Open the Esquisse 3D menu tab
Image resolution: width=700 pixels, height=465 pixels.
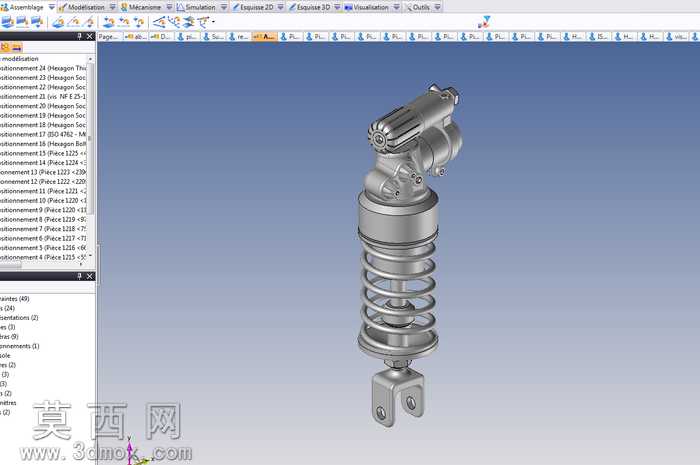click(309, 7)
